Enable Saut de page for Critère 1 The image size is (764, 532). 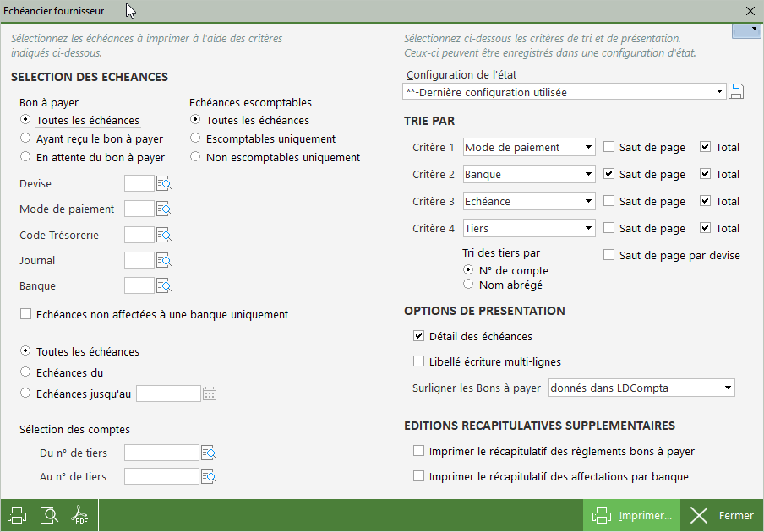(x=609, y=147)
